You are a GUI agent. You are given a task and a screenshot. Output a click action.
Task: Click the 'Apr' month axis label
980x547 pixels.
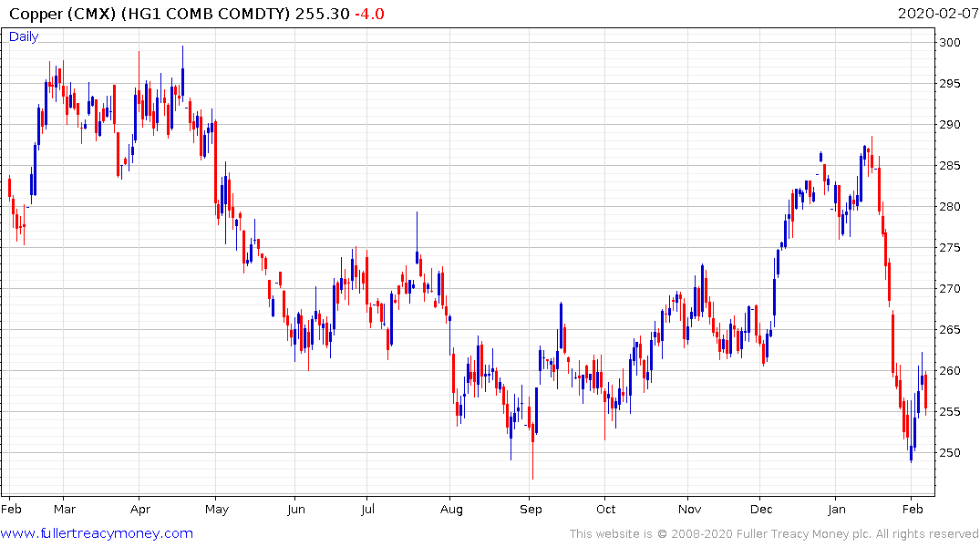tap(140, 509)
